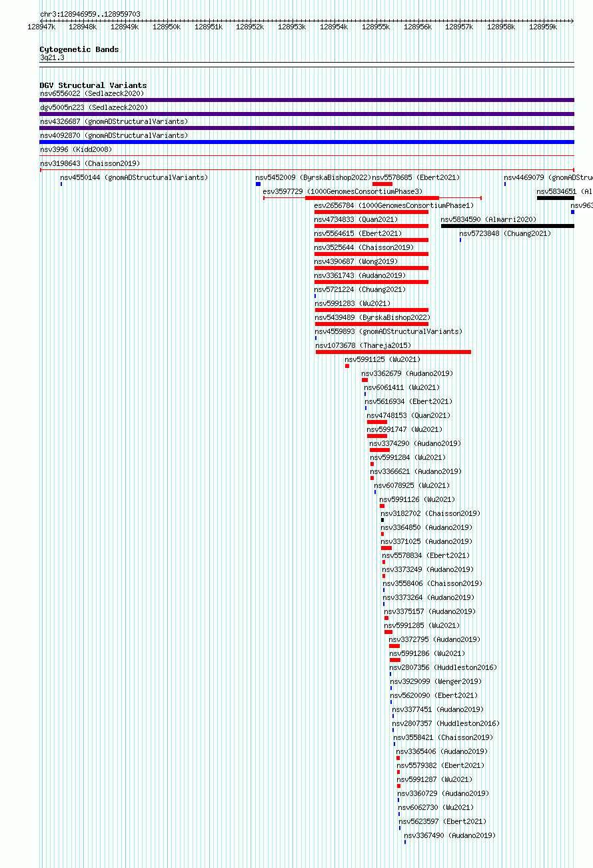The image size is (593, 868).
Task: Click the black bar under nsv5834590 (Almarri2020)
Action: click(x=507, y=226)
